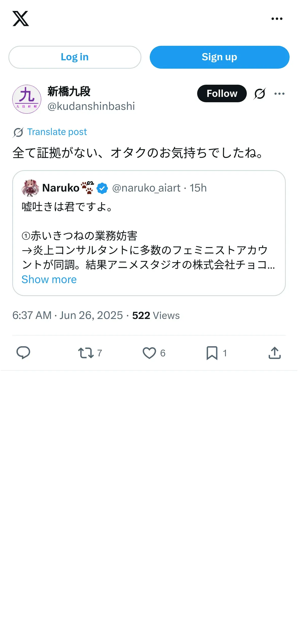The width and height of the screenshot is (298, 644).
Task: Expand quoted post with Show more
Action: click(49, 280)
